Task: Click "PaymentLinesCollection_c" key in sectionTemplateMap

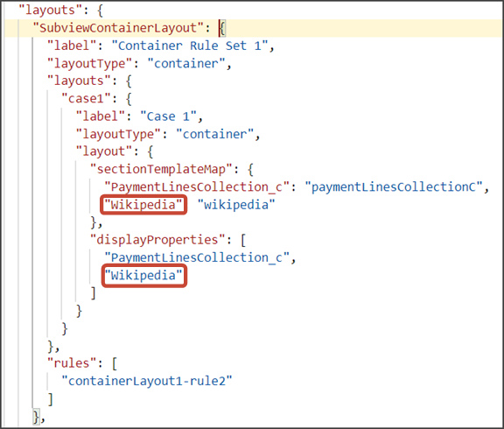Action: [x=197, y=187]
